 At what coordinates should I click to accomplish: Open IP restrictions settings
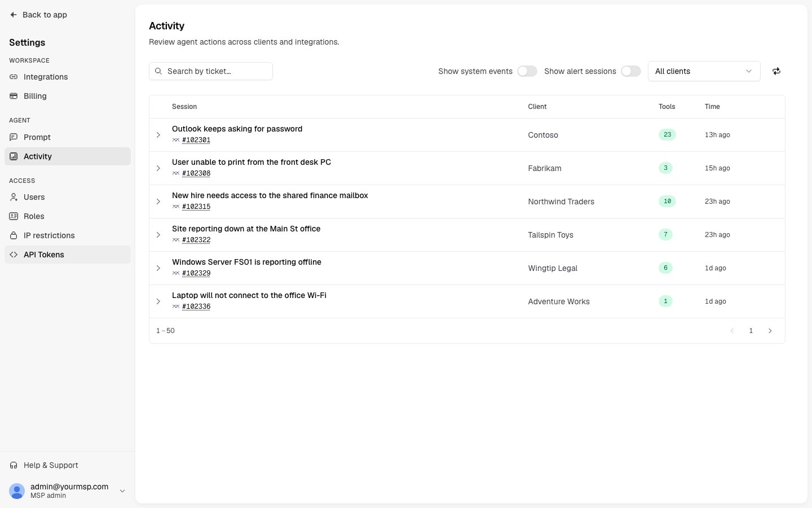pos(68,235)
